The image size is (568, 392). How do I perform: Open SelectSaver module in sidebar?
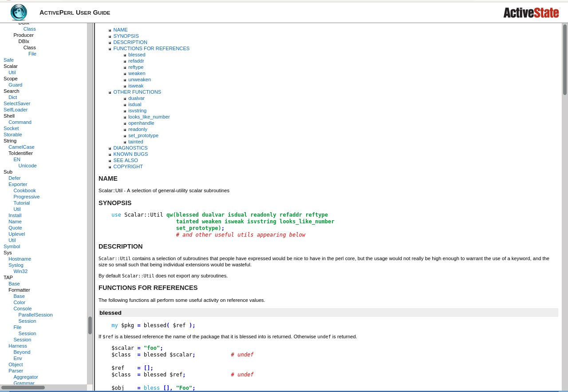17,103
